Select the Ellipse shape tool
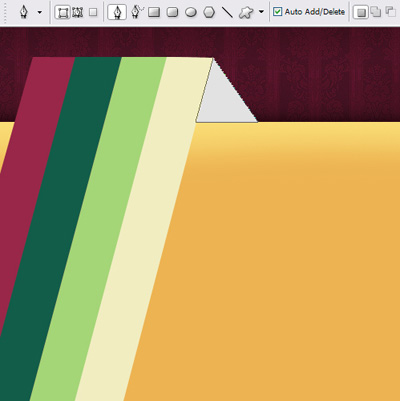Viewport: 400px width, 401px height. [x=191, y=12]
